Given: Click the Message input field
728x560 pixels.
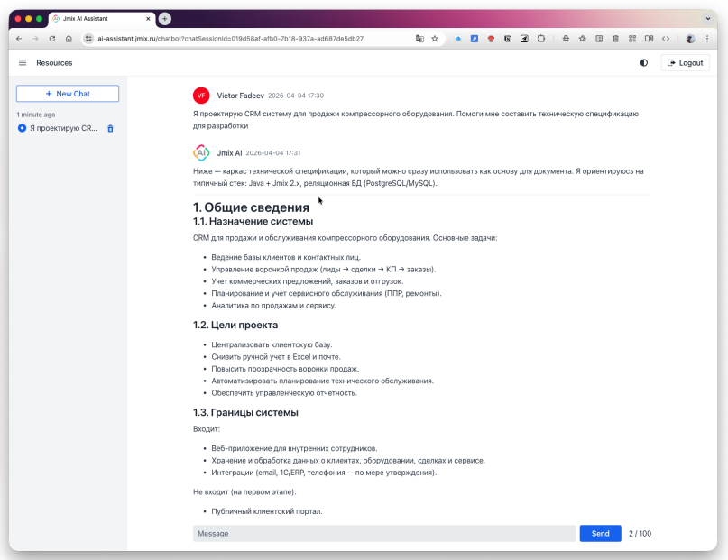Looking at the screenshot, I should 384,534.
